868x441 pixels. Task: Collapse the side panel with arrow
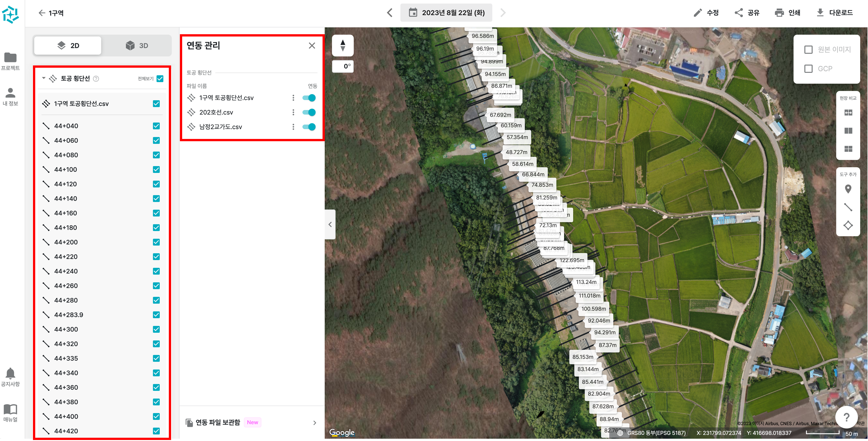[x=330, y=225]
